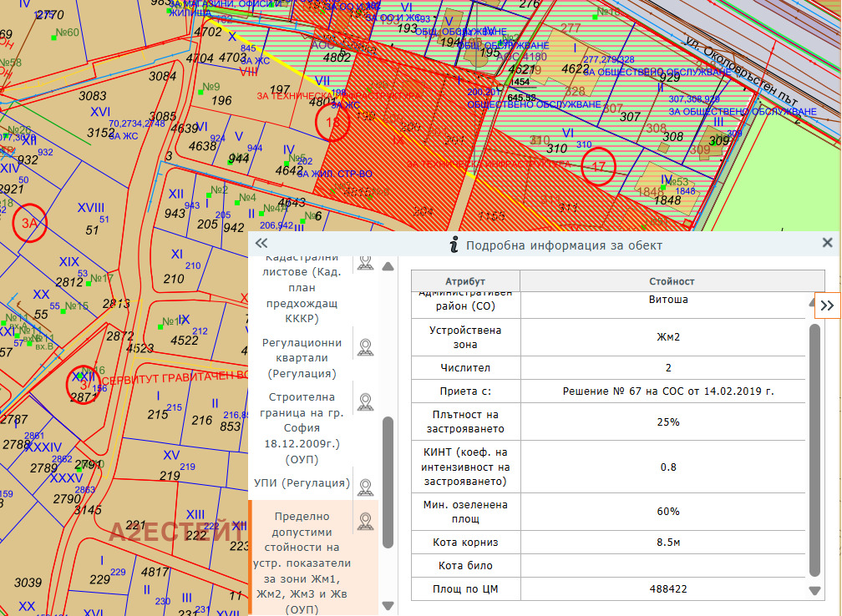The image size is (842, 616).
Task: Close the Подробна информация за обект panel
Action: (x=827, y=243)
